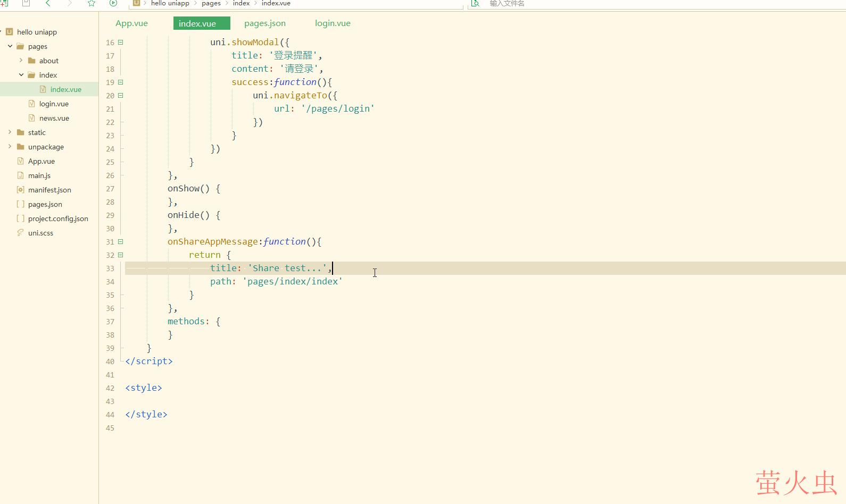
Task: Click the login.vue file icon
Action: coord(31,104)
